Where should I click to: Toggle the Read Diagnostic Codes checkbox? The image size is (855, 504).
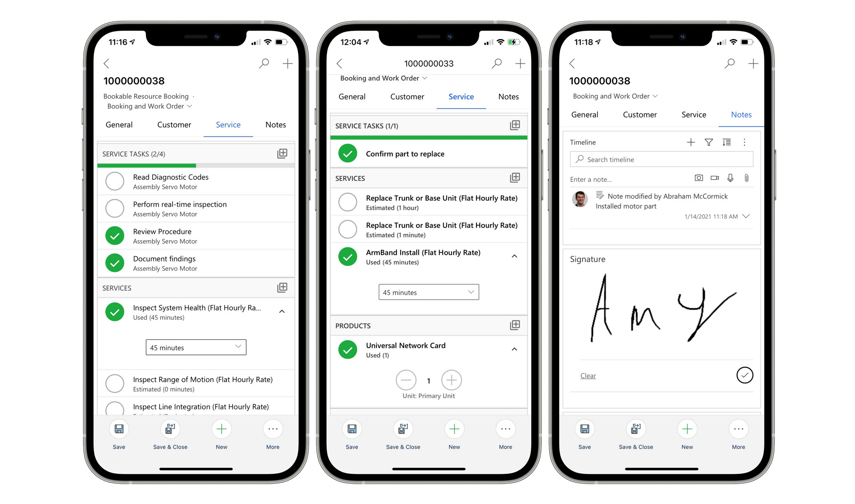tap(115, 181)
